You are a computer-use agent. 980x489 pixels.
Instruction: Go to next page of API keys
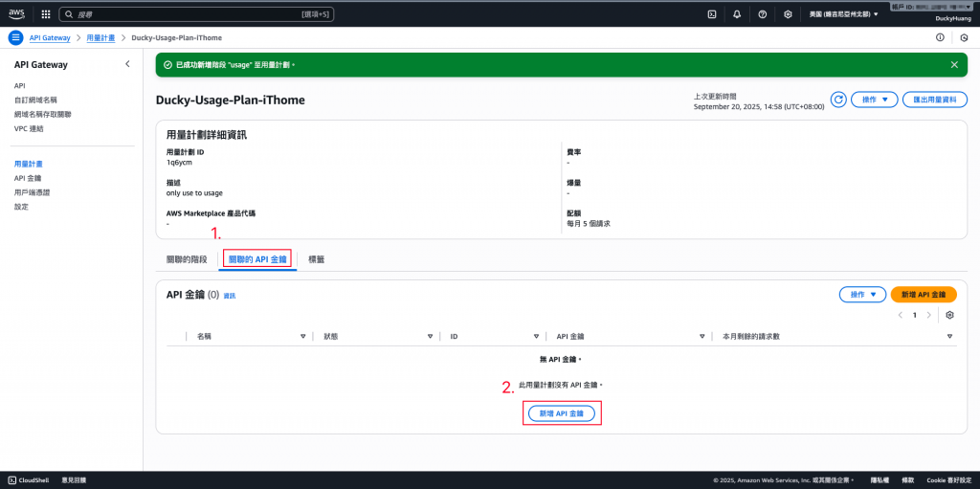928,315
